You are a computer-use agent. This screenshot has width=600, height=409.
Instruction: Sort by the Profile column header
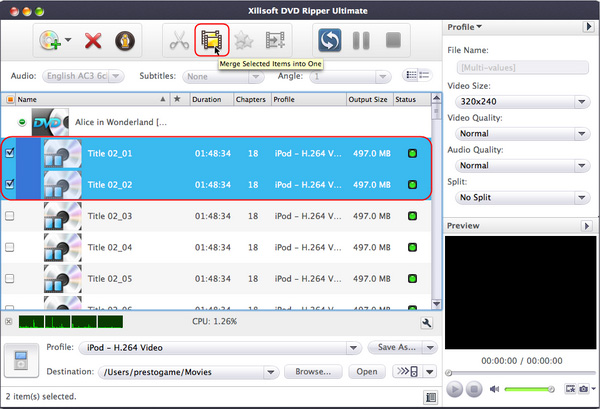[x=309, y=99]
